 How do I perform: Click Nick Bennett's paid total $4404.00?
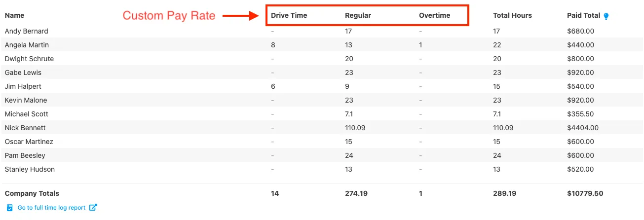[583, 128]
